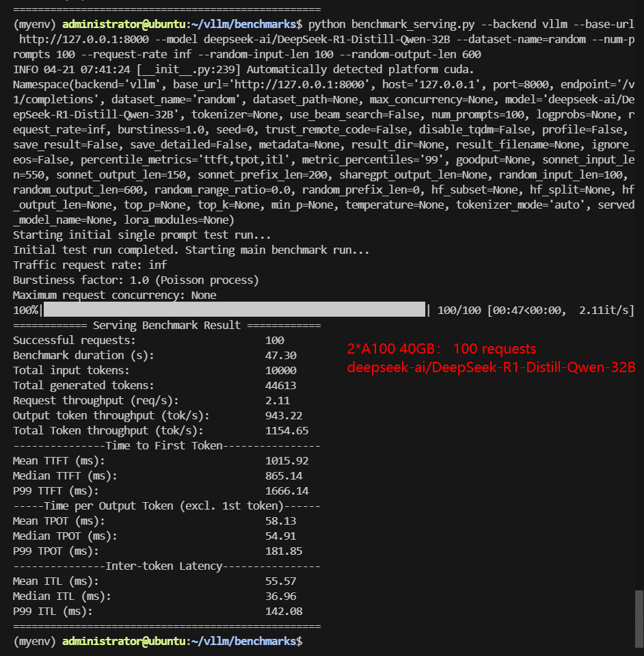The width and height of the screenshot is (644, 656).
Task: Click the 'Time to First Token' section heading
Action: 164,445
